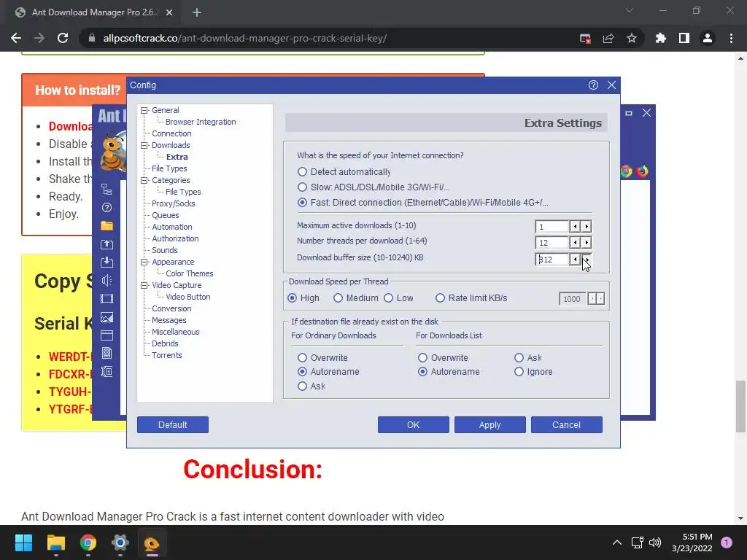This screenshot has height=560, width=747.
Task: Click the browser address bar URL
Action: point(245,38)
